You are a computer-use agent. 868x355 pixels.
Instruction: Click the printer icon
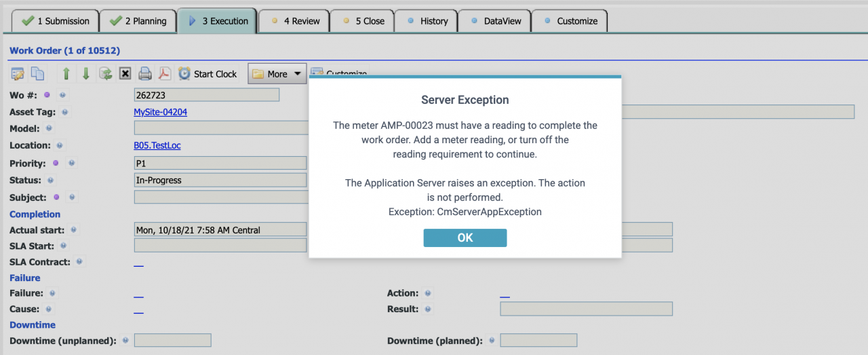coord(145,73)
